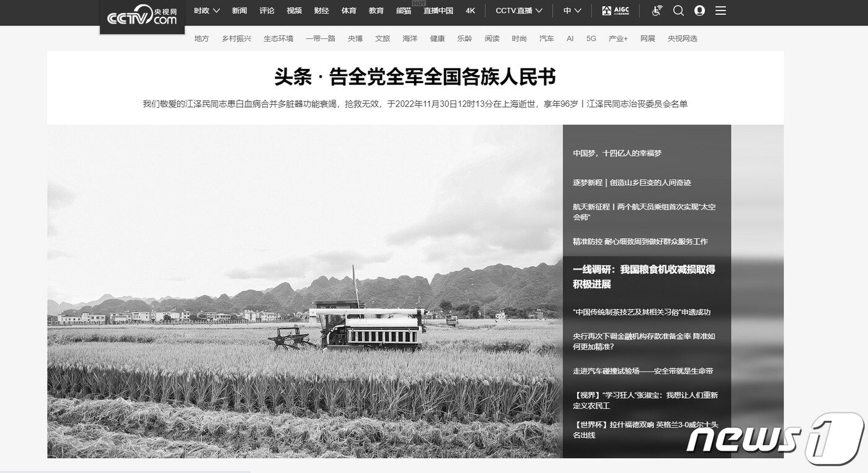Expand the 中 language dropdown
The image size is (868, 473).
point(572,11)
